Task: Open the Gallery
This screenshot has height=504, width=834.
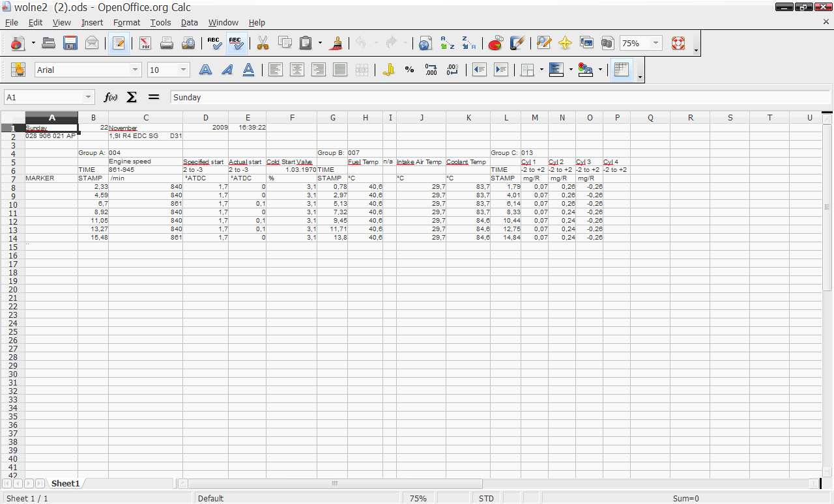Action: [586, 44]
